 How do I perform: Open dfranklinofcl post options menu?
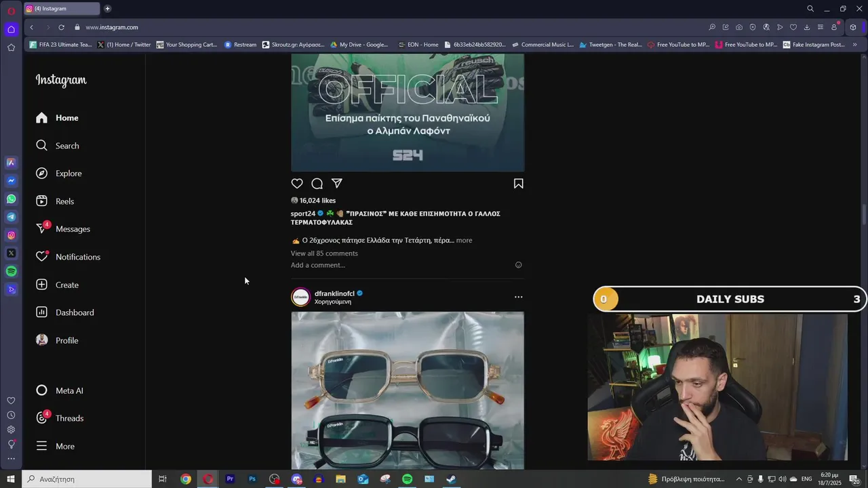[x=518, y=297]
